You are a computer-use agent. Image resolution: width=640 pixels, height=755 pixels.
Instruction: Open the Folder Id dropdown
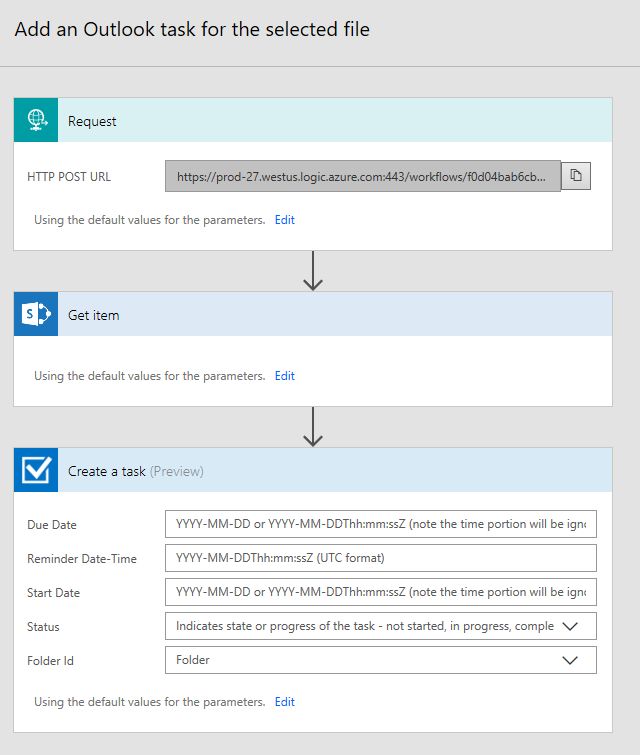pyautogui.click(x=570, y=660)
